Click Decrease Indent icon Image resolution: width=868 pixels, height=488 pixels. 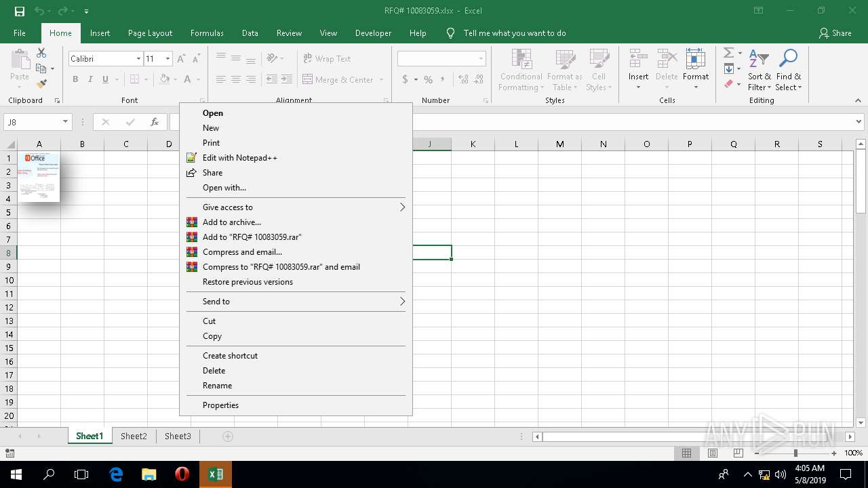(x=272, y=79)
